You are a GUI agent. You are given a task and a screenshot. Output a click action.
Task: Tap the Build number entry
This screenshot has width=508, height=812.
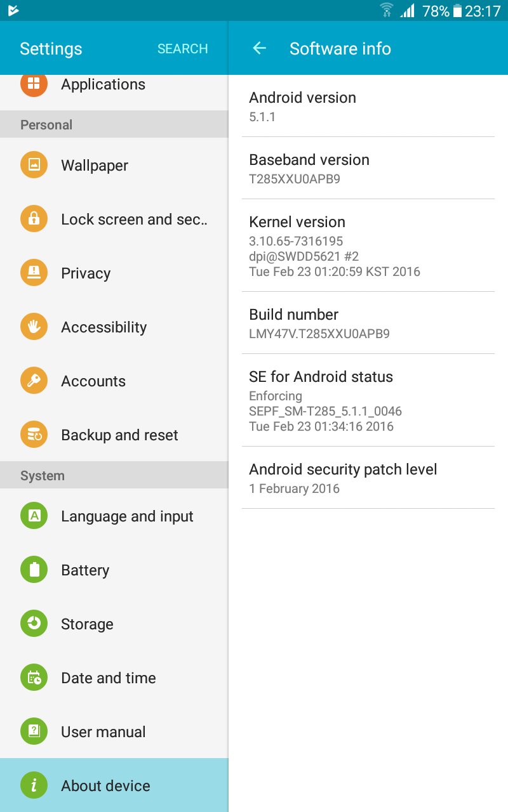pyautogui.click(x=368, y=323)
